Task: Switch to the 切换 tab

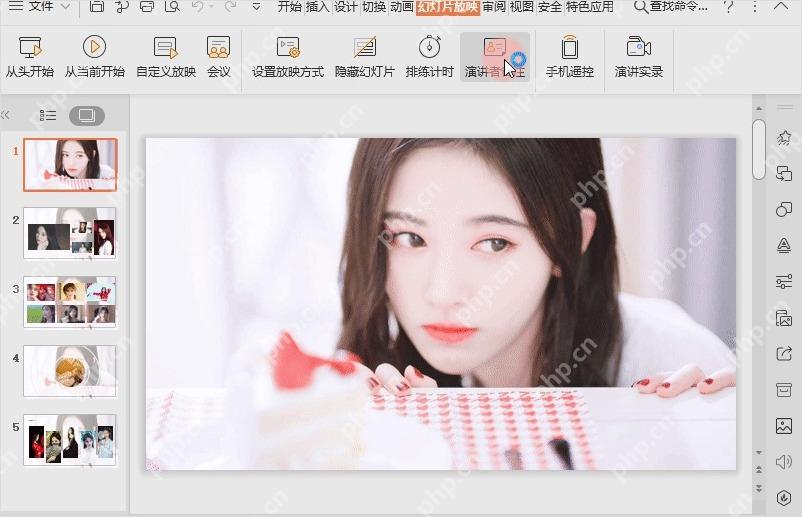Action: 374,7
